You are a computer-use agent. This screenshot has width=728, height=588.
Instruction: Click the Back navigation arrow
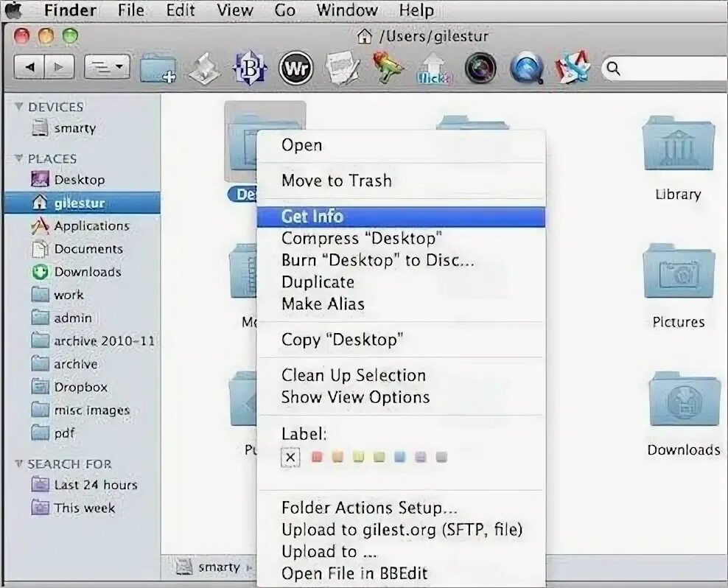click(29, 68)
